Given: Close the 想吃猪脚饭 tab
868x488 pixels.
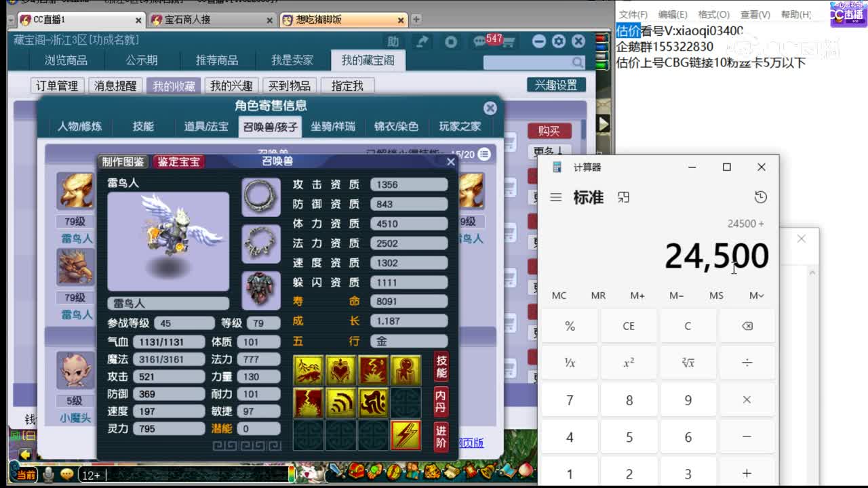Looking at the screenshot, I should tap(400, 20).
